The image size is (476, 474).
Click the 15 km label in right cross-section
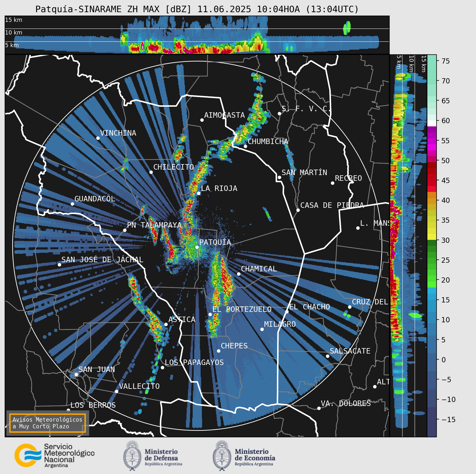pyautogui.click(x=424, y=64)
